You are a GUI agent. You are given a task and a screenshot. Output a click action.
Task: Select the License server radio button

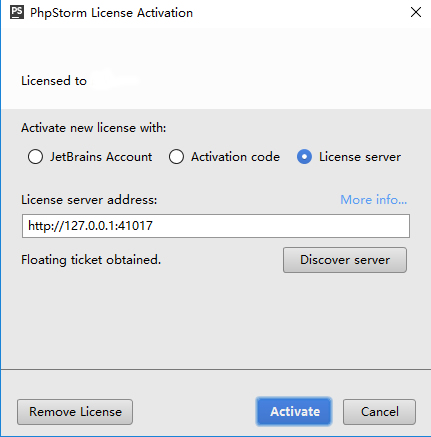(304, 157)
